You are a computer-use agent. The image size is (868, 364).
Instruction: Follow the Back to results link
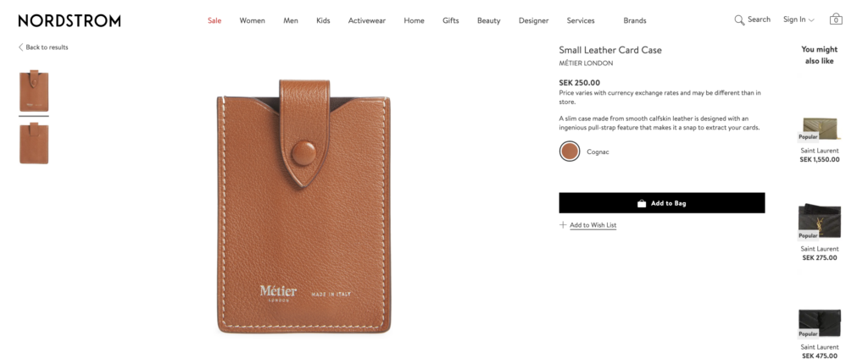pos(47,47)
